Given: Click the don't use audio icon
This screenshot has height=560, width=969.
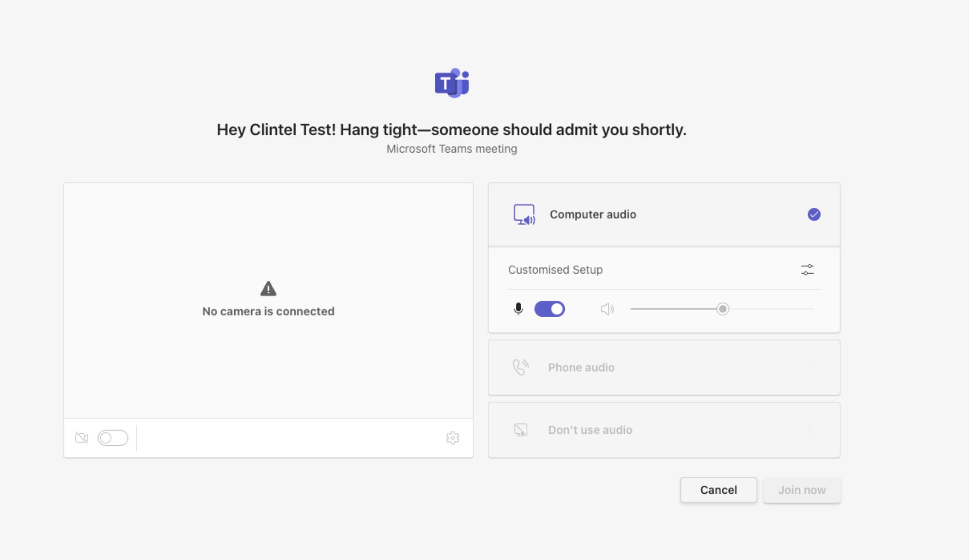Looking at the screenshot, I should 521,429.
